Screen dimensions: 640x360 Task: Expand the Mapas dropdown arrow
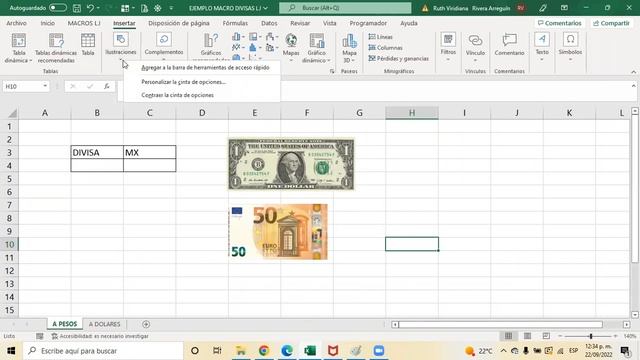[291, 60]
